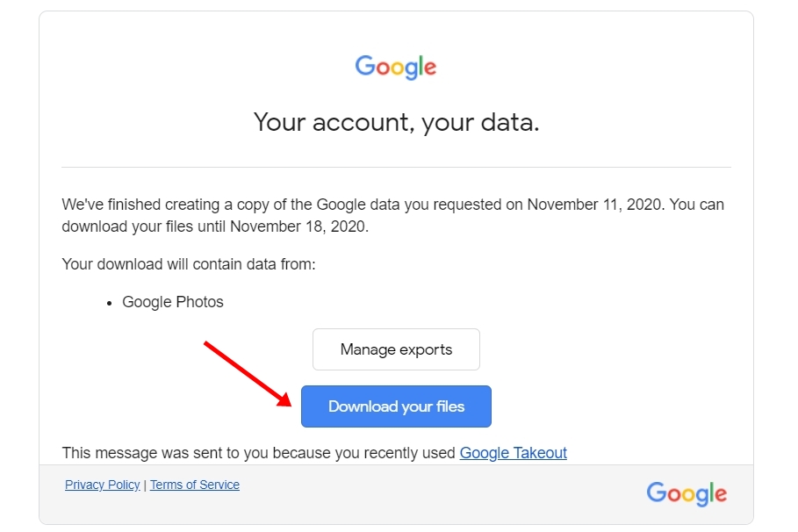Screen dimensions: 798x532
Task: Open the Google Takeout link
Action: (513, 453)
